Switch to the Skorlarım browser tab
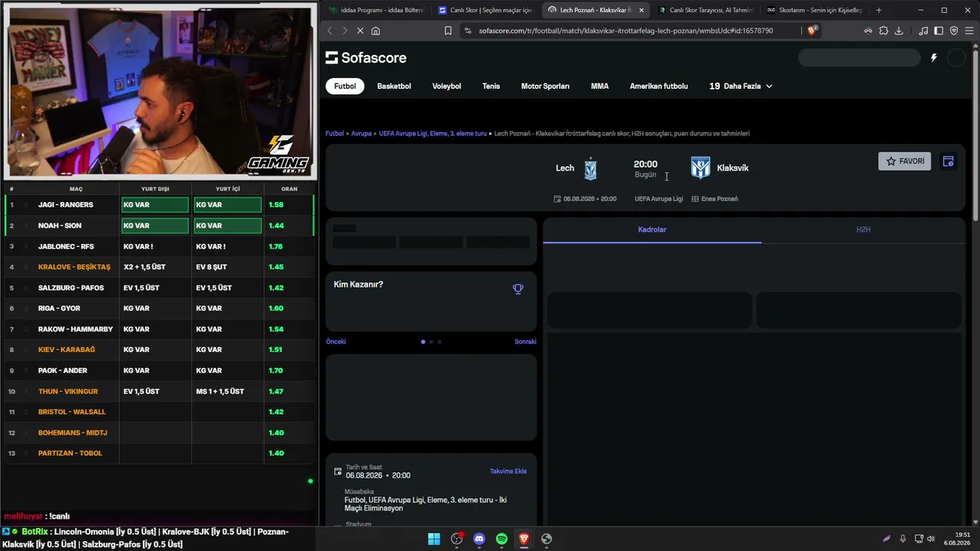 [x=815, y=11]
